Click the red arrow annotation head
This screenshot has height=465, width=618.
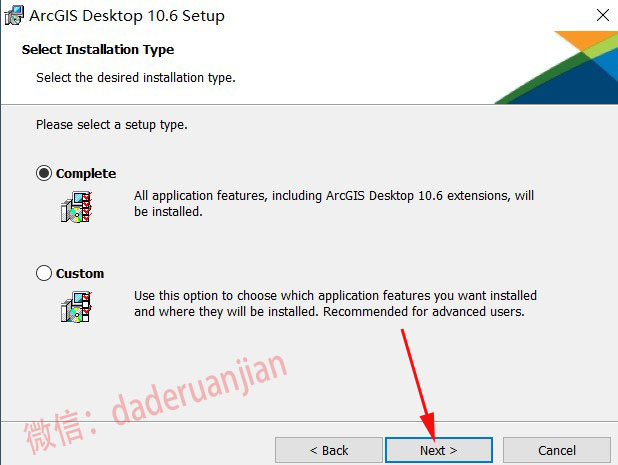(429, 426)
